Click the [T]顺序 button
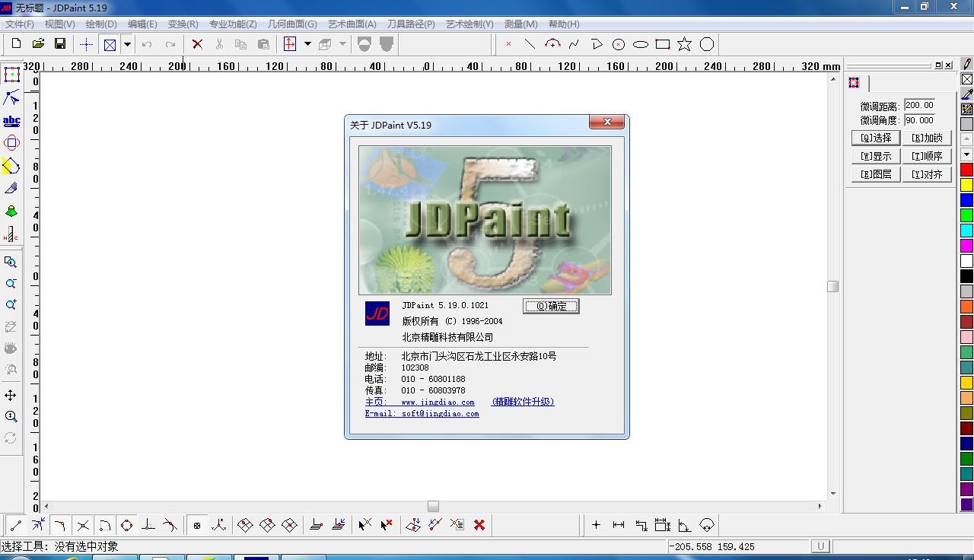974x560 pixels. [927, 156]
